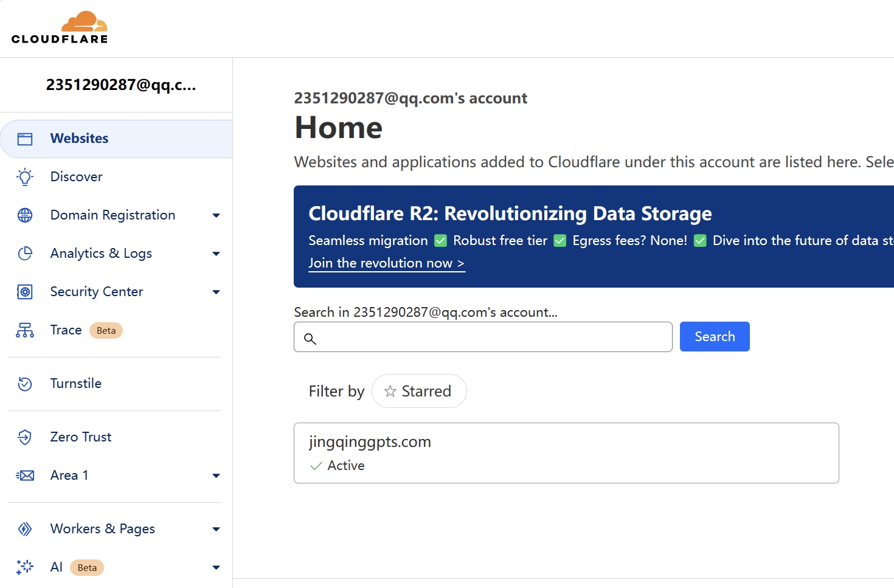Click the Security Center shield icon
The height and width of the screenshot is (588, 894).
25,292
